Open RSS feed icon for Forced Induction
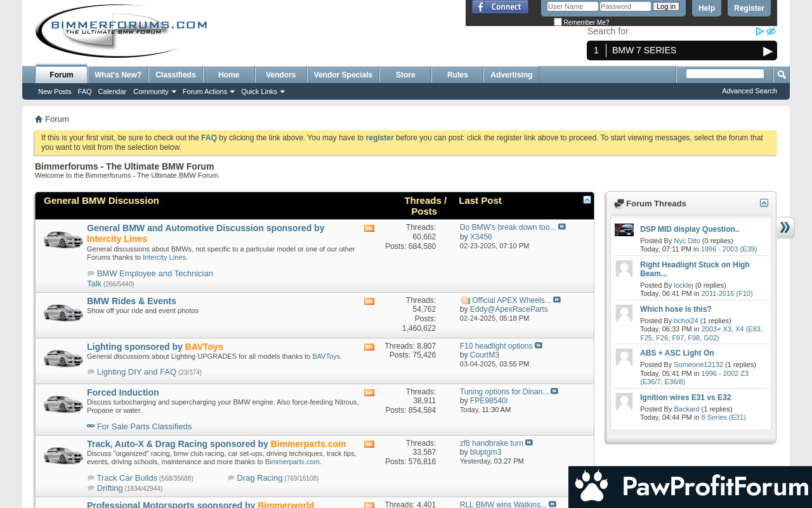The width and height of the screenshot is (812, 508). pyautogui.click(x=369, y=393)
